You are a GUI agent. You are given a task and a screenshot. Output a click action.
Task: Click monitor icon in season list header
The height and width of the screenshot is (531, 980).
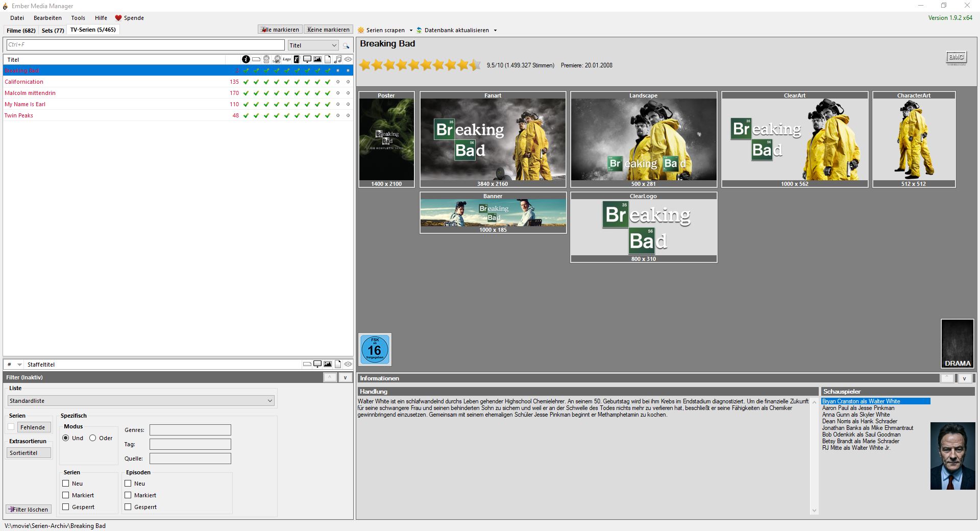coord(317,364)
